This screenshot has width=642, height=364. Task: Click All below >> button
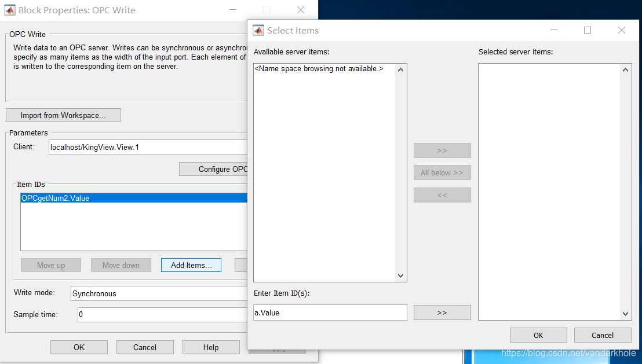tap(442, 172)
